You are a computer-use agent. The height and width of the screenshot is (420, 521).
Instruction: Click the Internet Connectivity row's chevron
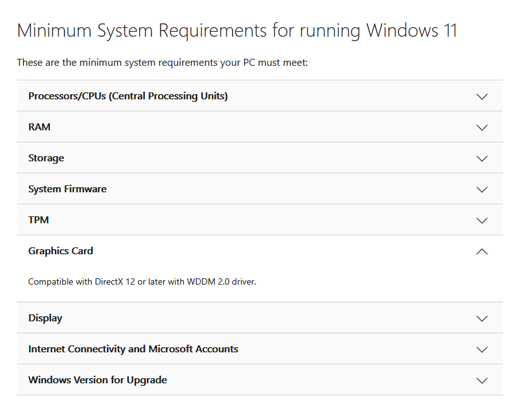pyautogui.click(x=482, y=349)
